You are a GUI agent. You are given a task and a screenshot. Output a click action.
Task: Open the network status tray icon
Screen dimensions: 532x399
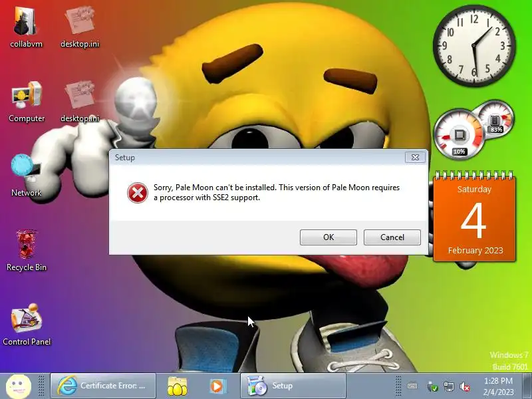point(448,386)
